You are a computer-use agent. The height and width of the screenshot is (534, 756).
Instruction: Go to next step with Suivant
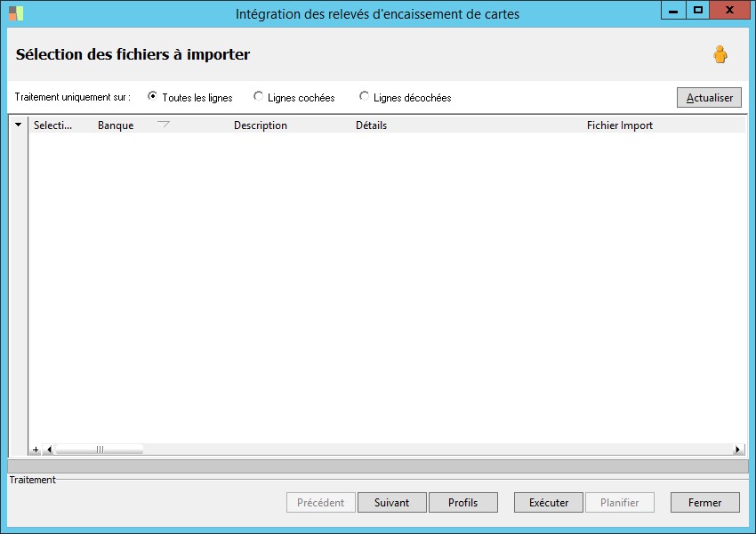pos(392,503)
